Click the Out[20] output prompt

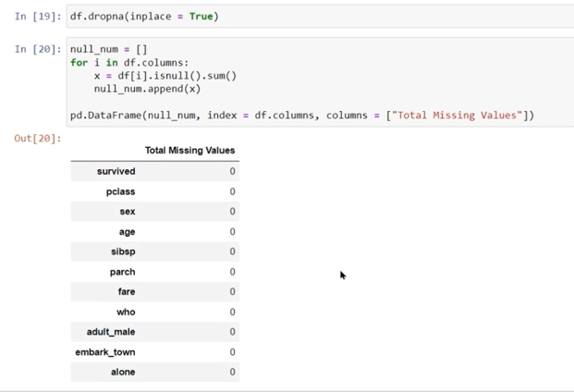point(37,139)
